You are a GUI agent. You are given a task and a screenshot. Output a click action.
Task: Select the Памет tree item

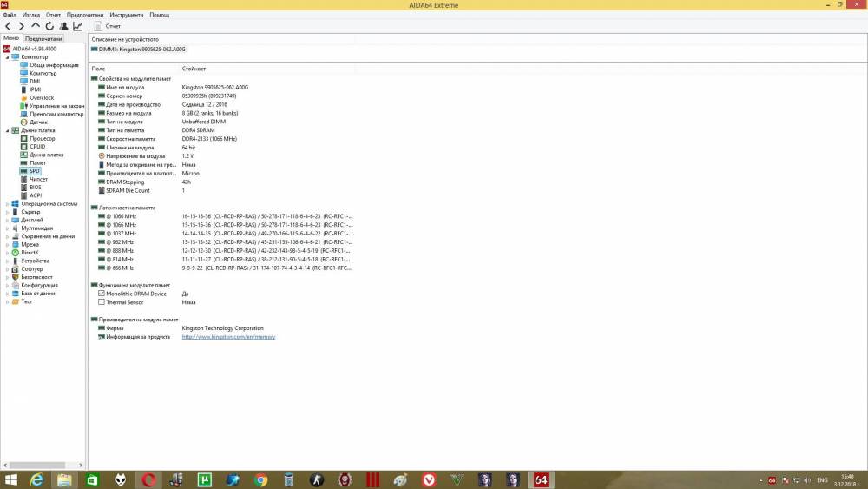[x=37, y=162]
